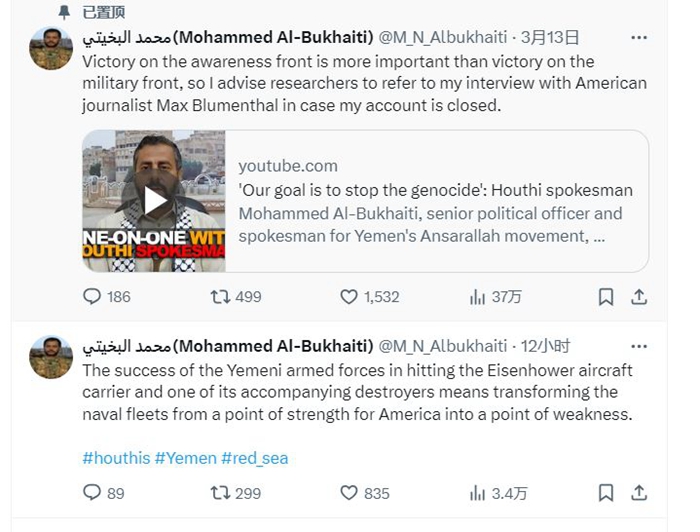Open the #red_sea hashtag
The width and height of the screenshot is (700, 532).
(x=255, y=458)
